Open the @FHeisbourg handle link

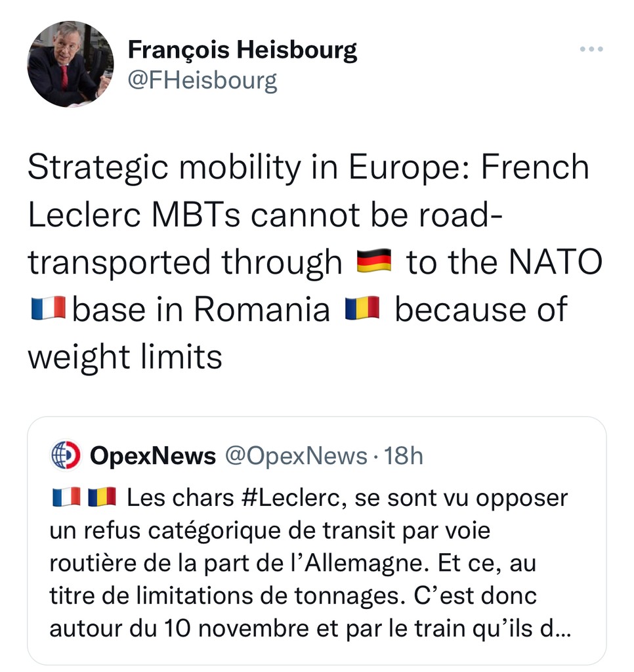click(x=202, y=80)
